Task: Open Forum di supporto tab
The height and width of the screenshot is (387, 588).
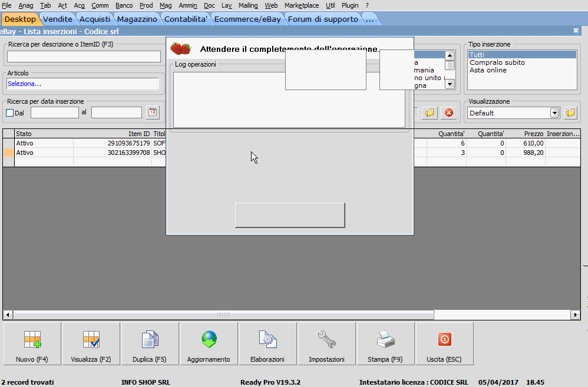Action: [x=323, y=19]
